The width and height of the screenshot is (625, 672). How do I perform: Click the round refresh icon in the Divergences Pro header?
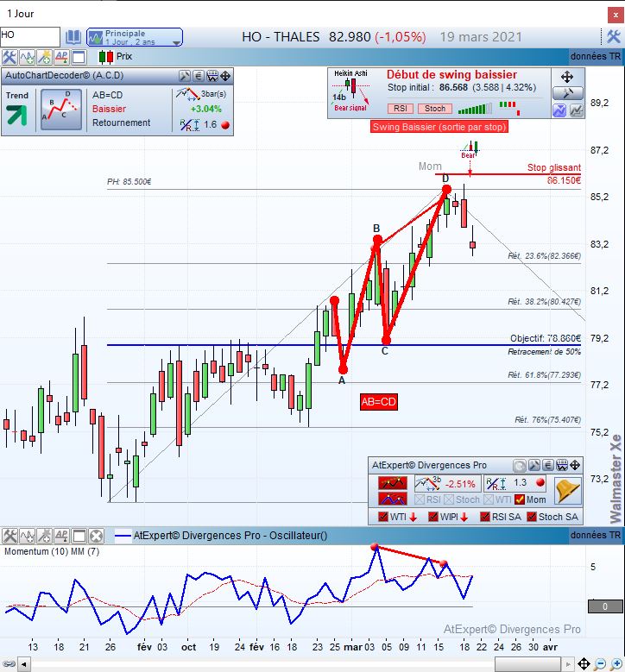(520, 466)
